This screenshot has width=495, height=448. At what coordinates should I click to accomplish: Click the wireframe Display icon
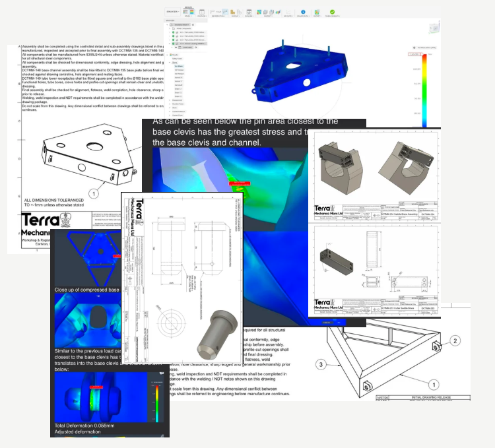(x=239, y=12)
